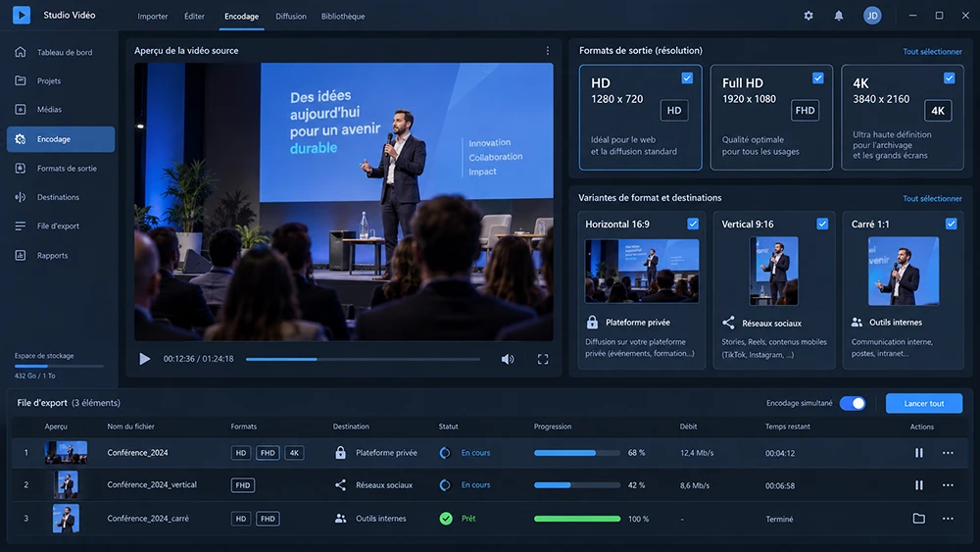Viewport: 980px width, 552px height.
Task: Click Lancer tout button
Action: pos(924,403)
